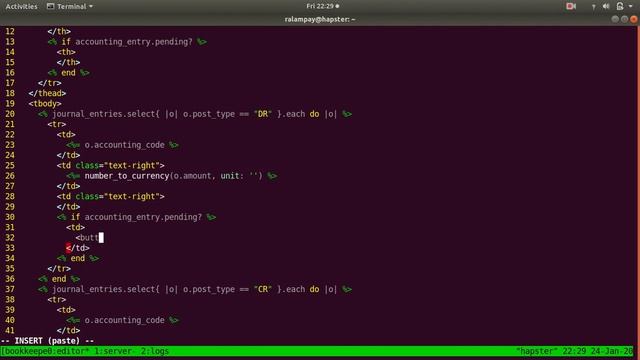Viewport: 640px width, 360px height.
Task: Click the screen recording indicator icon
Action: coord(571,6)
